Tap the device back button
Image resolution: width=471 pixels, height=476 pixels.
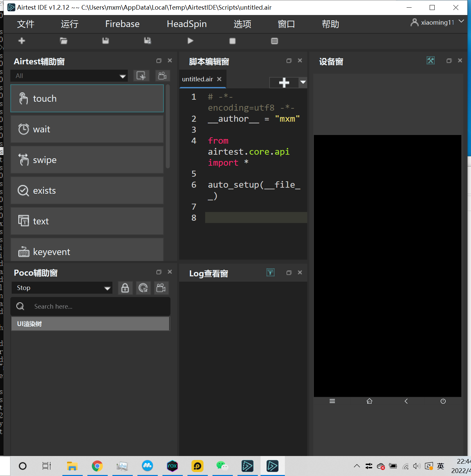pyautogui.click(x=406, y=401)
